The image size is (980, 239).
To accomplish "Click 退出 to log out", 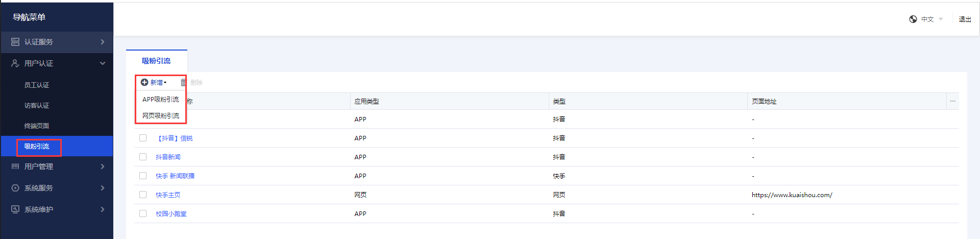I will tap(965, 19).
